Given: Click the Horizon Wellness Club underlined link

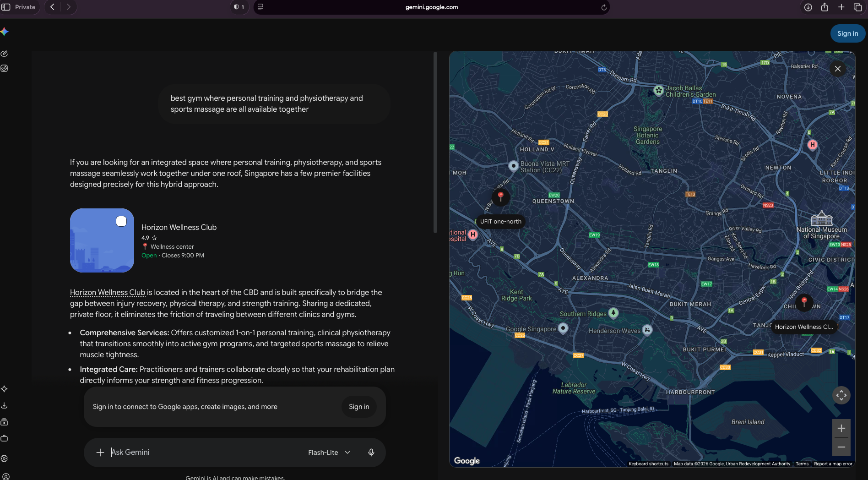Looking at the screenshot, I should click(108, 292).
